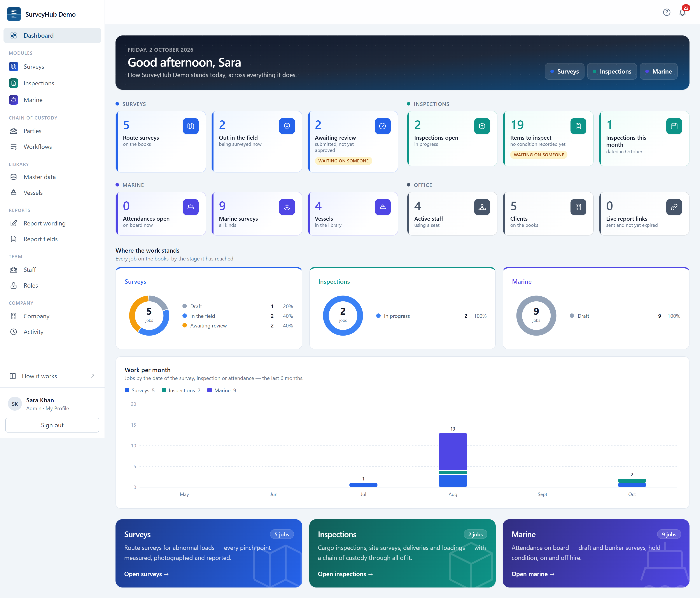The image size is (700, 598).
Task: Click the map icon on Route surveys card
Action: 191,126
